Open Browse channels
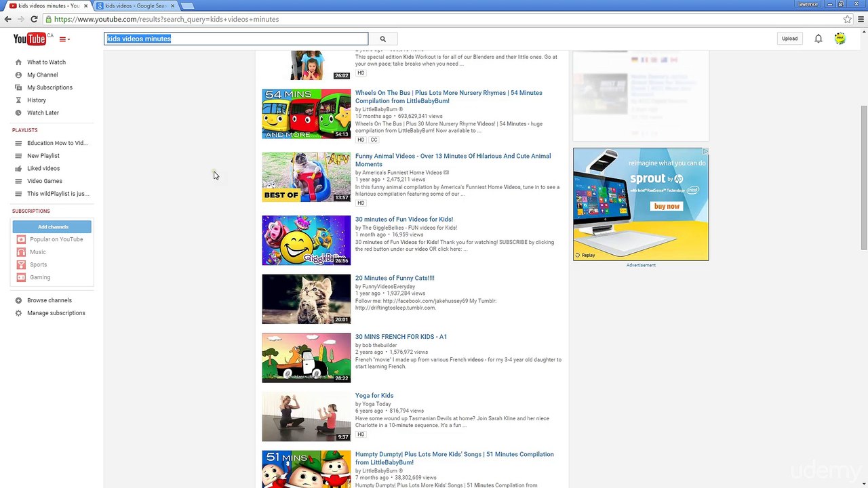 pos(50,300)
